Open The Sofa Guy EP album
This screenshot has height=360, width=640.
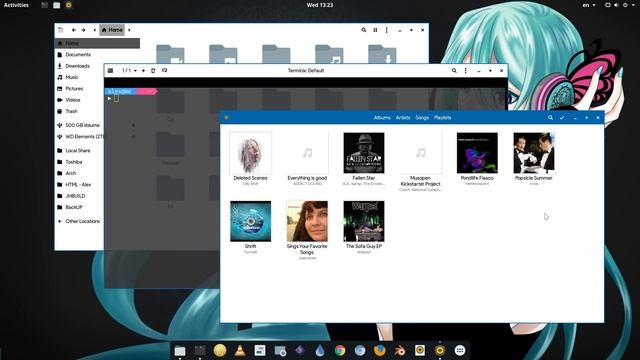click(364, 221)
